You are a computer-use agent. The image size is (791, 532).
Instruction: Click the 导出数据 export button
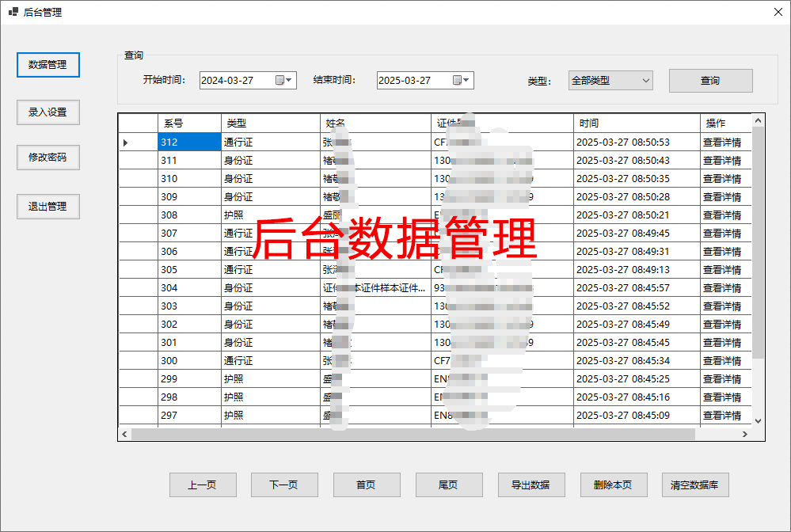coord(531,484)
